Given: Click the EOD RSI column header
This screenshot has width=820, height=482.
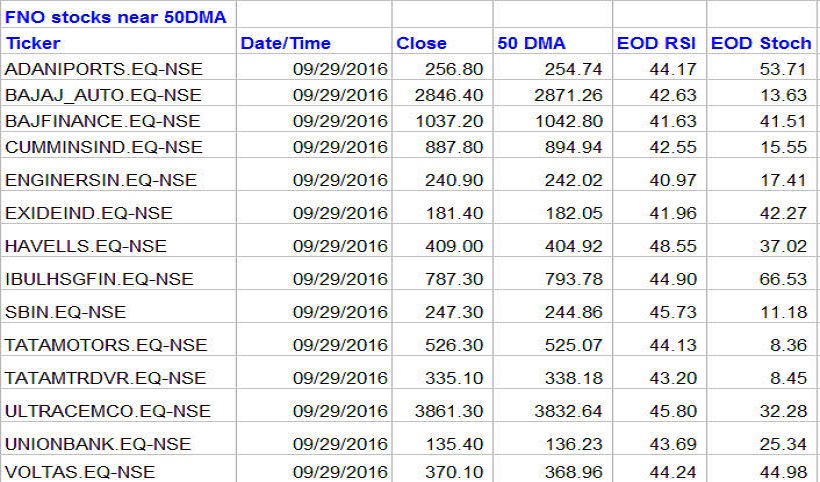Looking at the screenshot, I should [656, 43].
